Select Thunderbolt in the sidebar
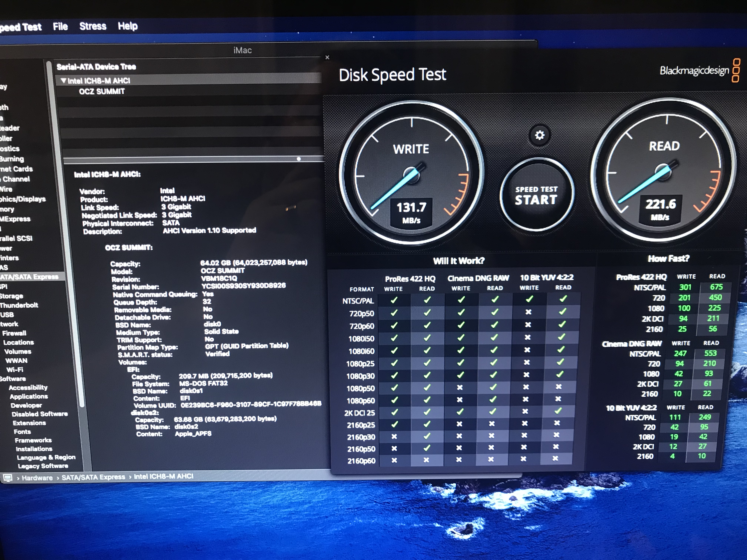747x560 pixels. (x=19, y=305)
